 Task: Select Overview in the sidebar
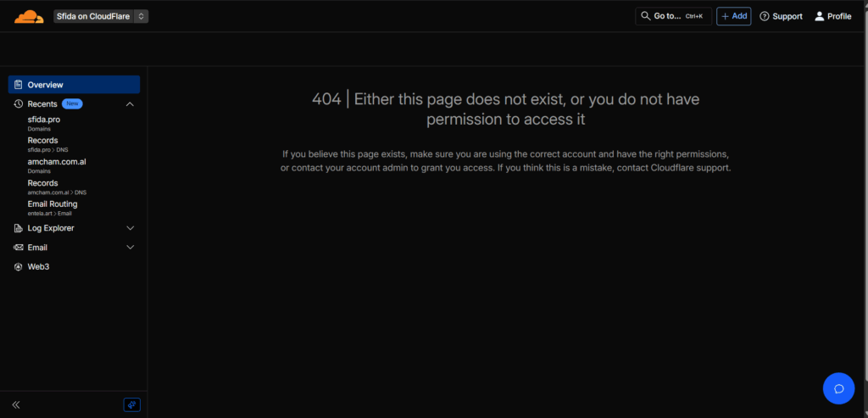point(74,85)
